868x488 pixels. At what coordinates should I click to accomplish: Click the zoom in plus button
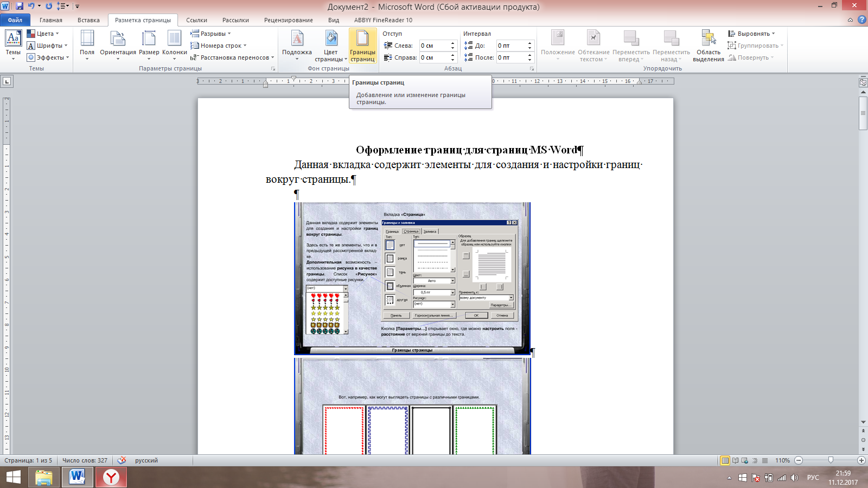[861, 460]
